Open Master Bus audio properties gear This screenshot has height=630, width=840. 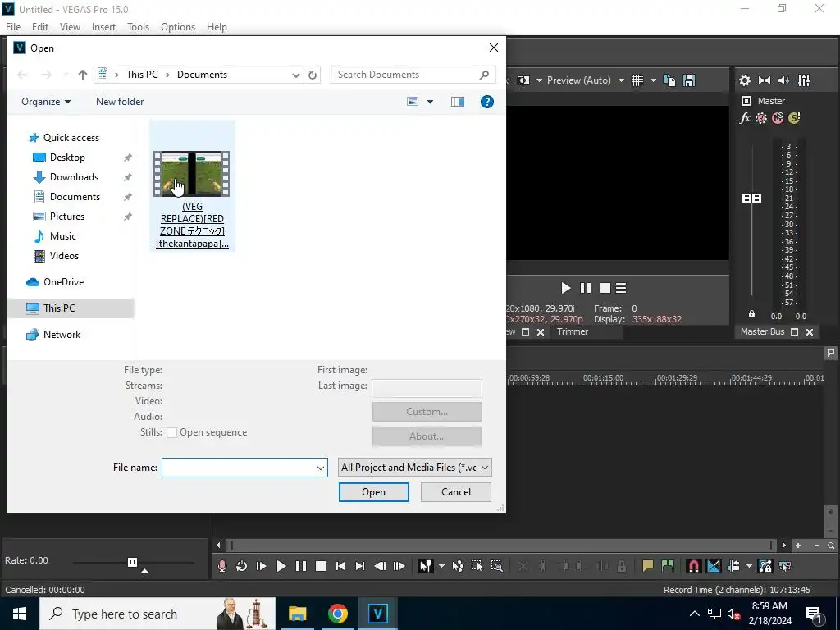[x=745, y=80]
